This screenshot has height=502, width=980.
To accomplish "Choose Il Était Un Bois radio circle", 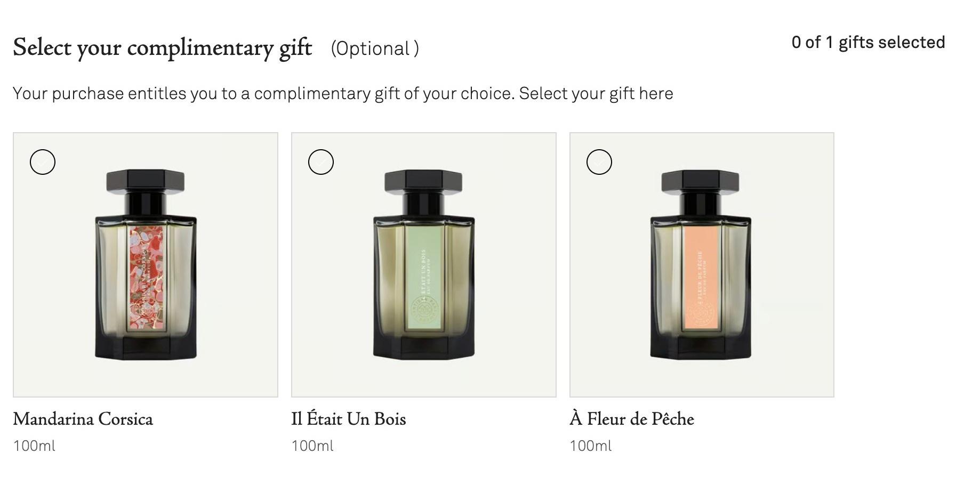I will pyautogui.click(x=321, y=162).
